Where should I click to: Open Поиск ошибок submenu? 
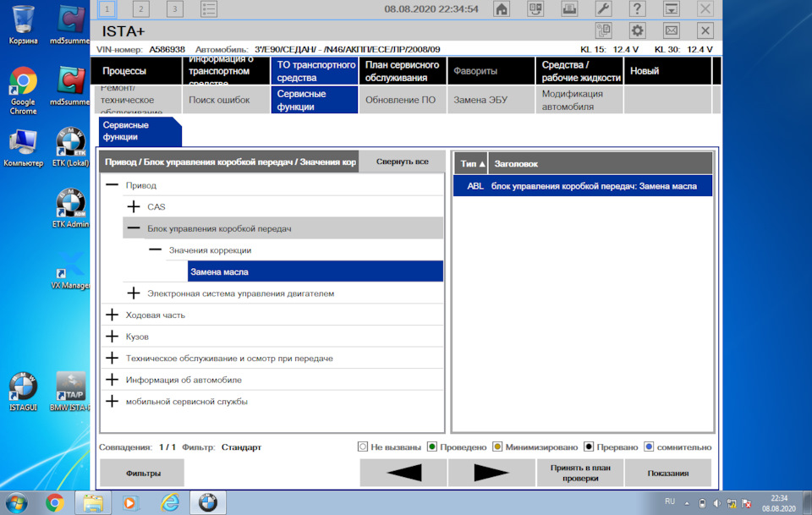tap(226, 100)
